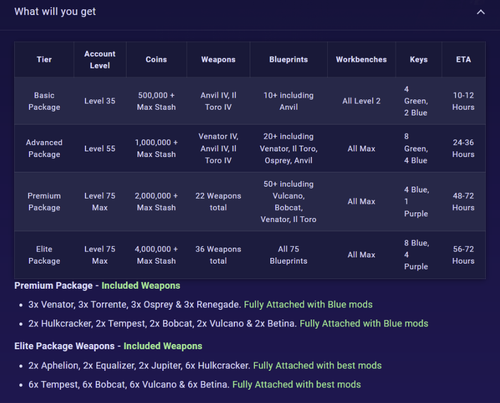The image size is (500, 403).
Task: Click the Keys column header
Action: (418, 59)
